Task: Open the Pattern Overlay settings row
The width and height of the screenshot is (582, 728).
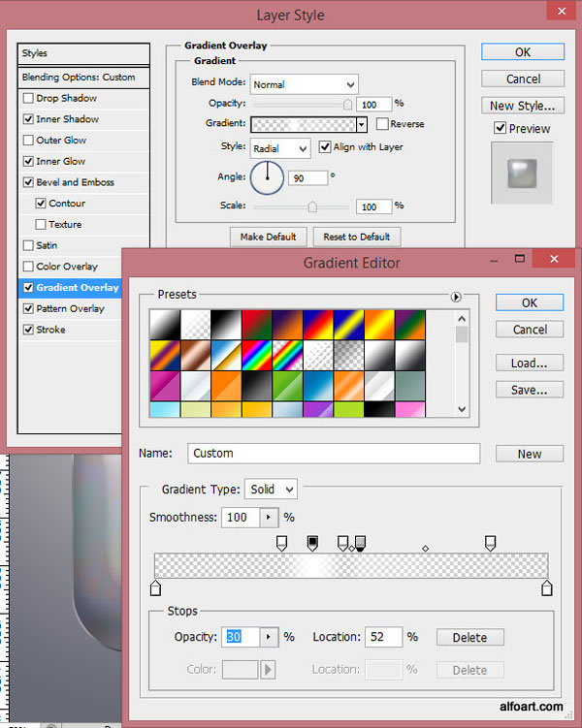Action: coord(70,308)
